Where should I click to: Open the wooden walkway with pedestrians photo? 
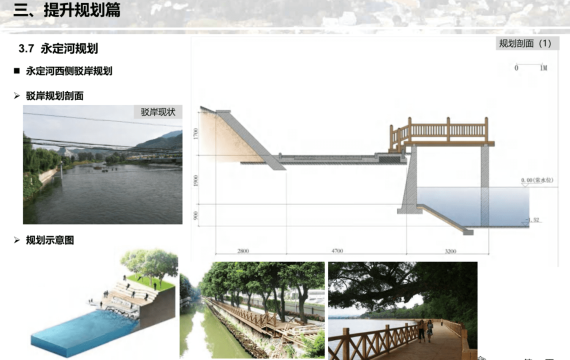pyautogui.click(x=403, y=311)
